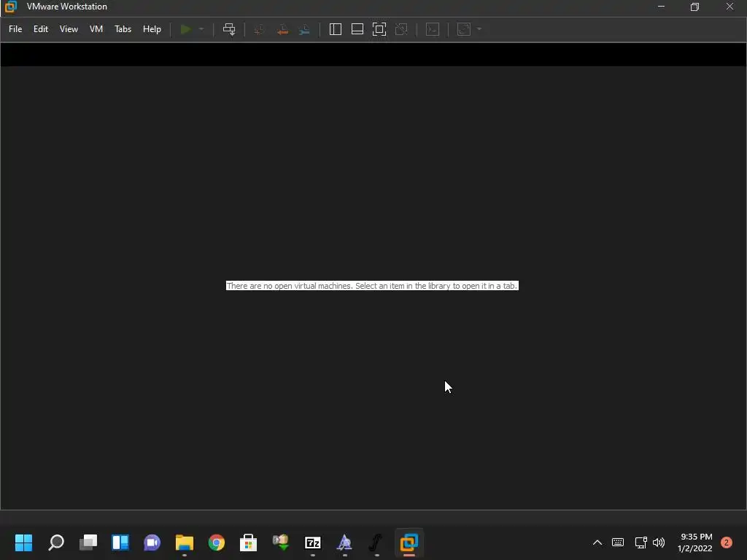This screenshot has width=747, height=560.
Task: Restore down the VMware Workstation window
Action: click(x=694, y=7)
